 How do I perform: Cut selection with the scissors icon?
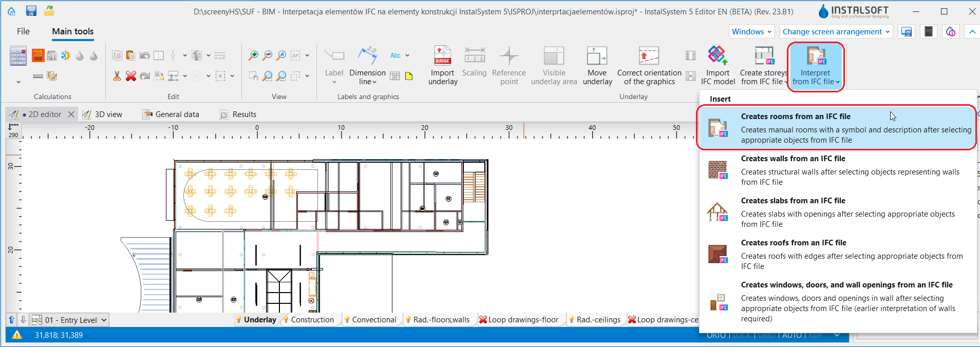[x=117, y=76]
